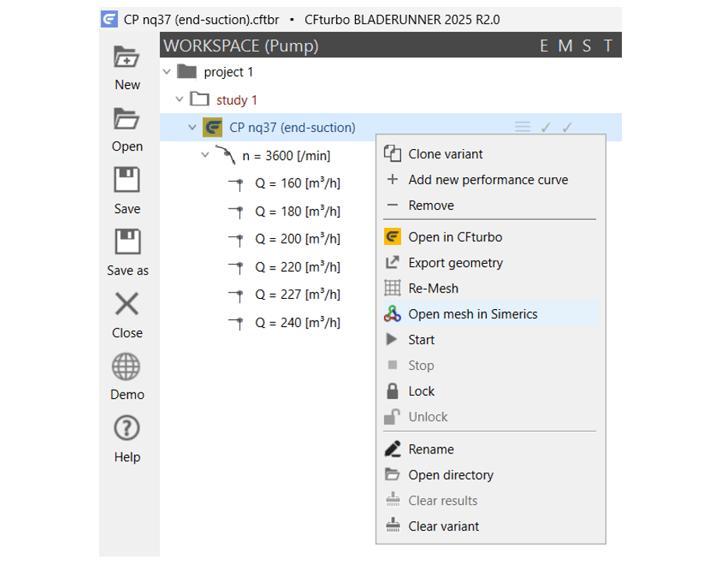The image size is (728, 576).
Task: Toggle the E workspace header button
Action: 544,45
